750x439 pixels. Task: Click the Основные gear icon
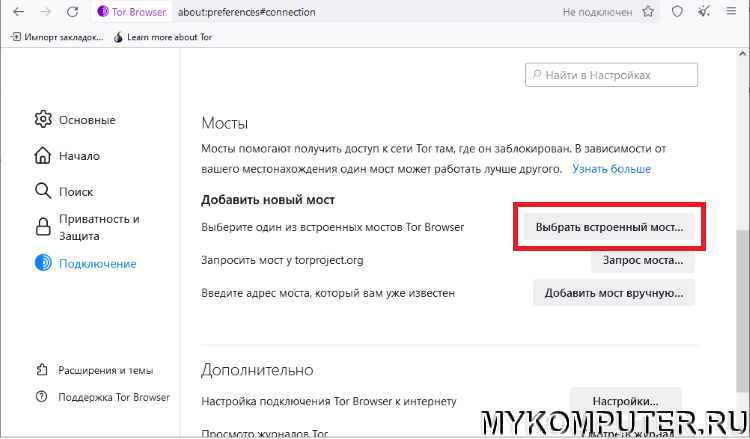(x=43, y=119)
